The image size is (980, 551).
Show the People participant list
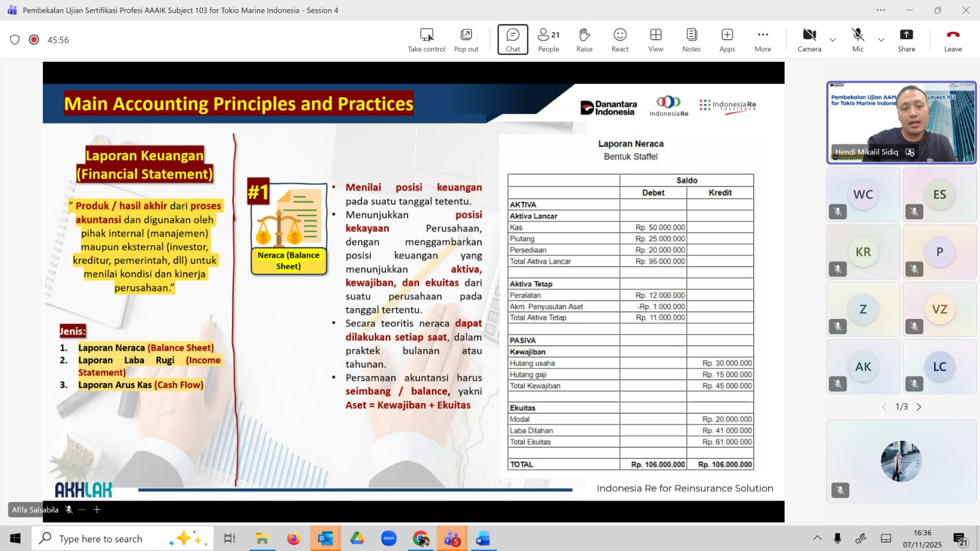[x=548, y=40]
